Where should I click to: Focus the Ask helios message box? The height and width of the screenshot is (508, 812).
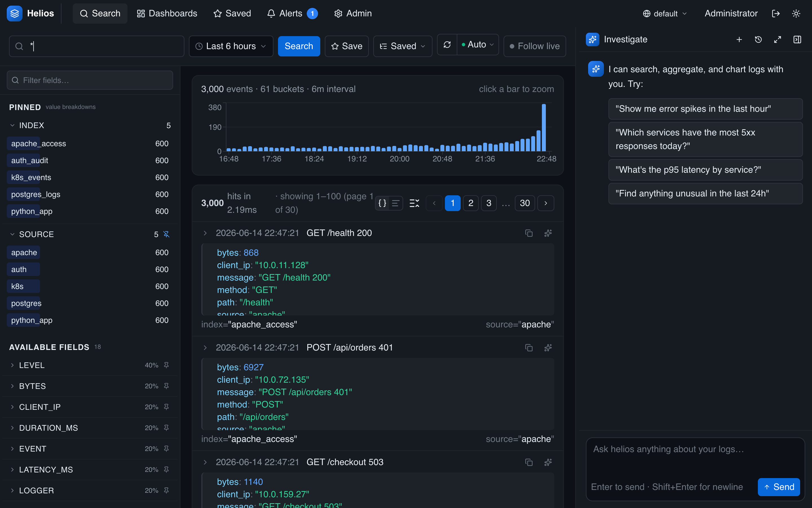695,457
